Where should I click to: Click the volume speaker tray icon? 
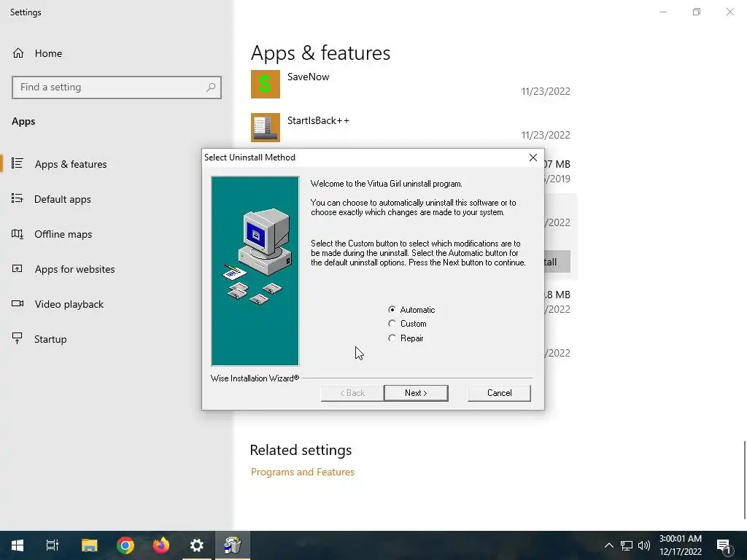644,545
